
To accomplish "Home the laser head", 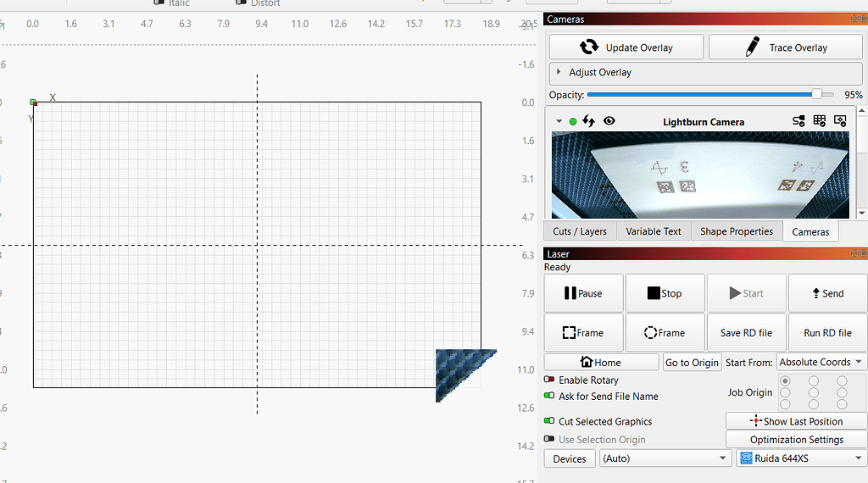I will (x=601, y=362).
